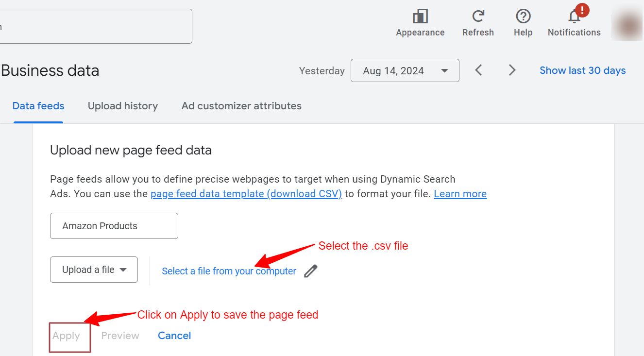Open the Learn more link

460,194
